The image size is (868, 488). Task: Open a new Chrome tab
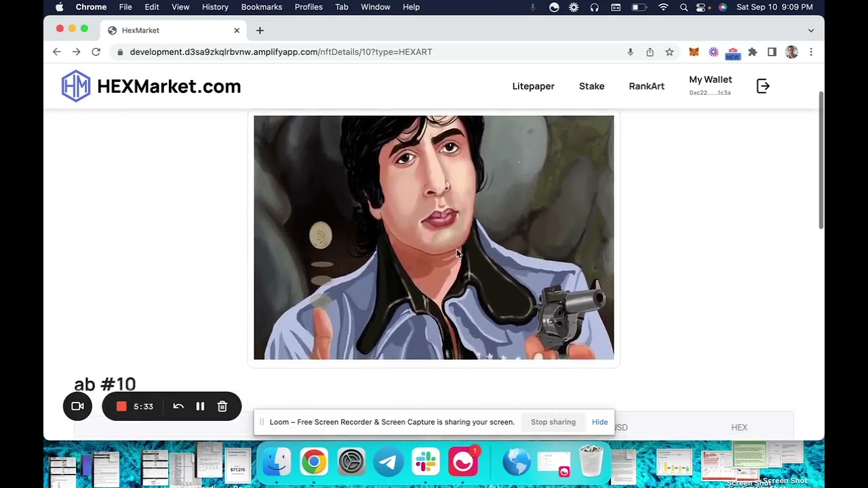click(x=260, y=30)
